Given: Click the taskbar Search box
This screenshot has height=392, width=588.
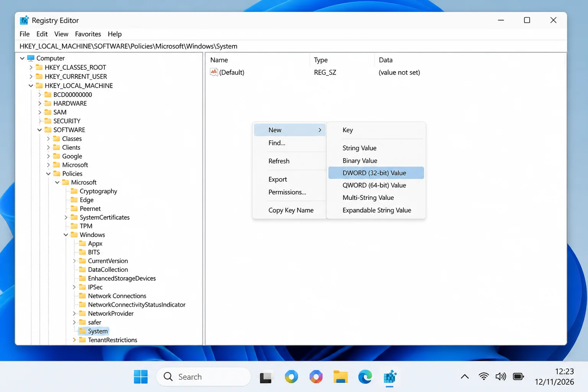Looking at the screenshot, I should (203, 377).
